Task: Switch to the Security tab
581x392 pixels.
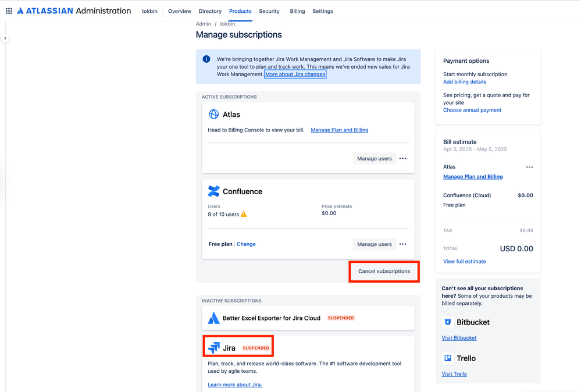Action: tap(269, 11)
